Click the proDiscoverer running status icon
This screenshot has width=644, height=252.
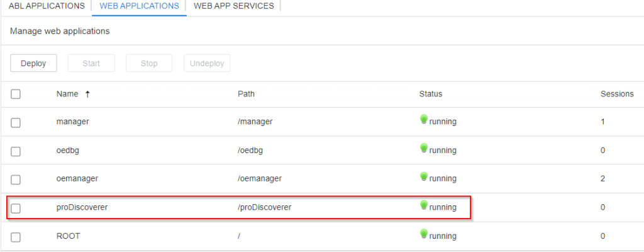click(x=423, y=205)
